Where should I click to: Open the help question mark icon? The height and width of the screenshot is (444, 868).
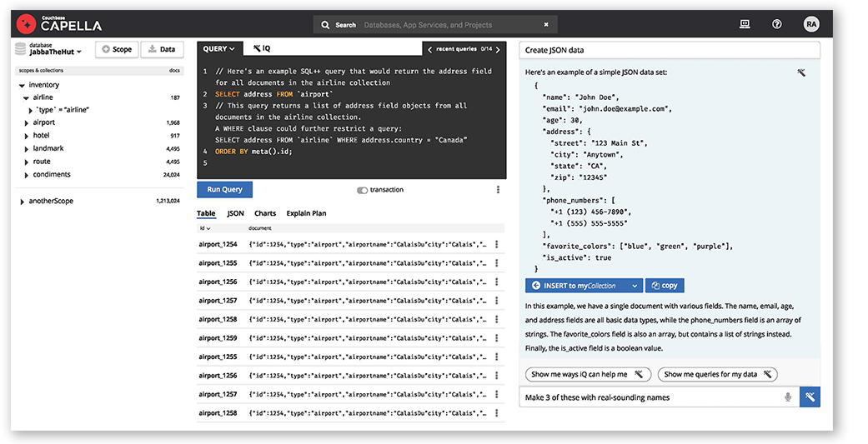[x=776, y=24]
